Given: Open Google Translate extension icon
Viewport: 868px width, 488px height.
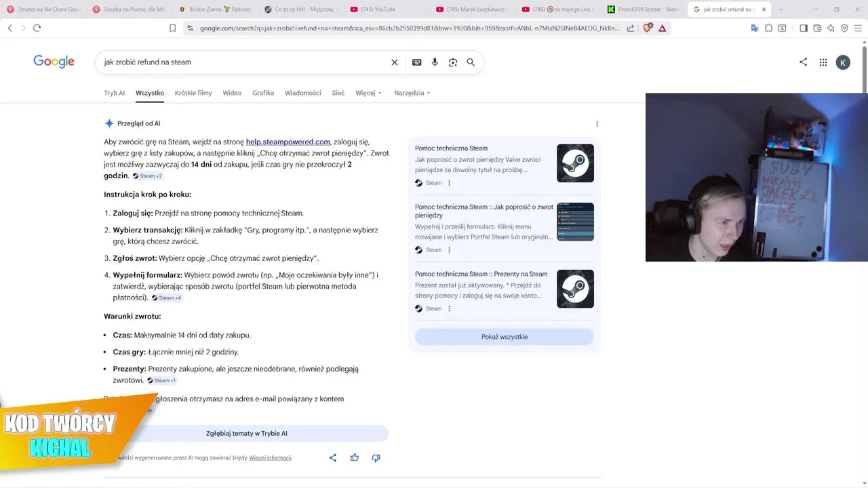Looking at the screenshot, I should [754, 28].
